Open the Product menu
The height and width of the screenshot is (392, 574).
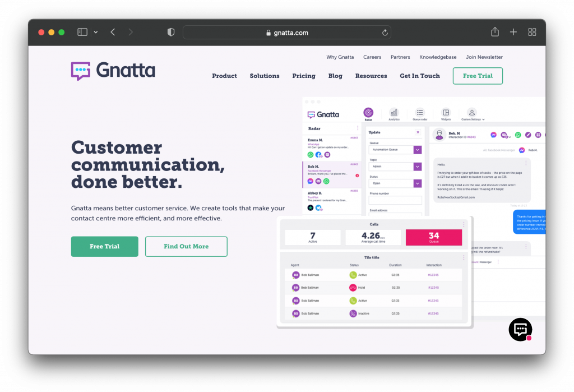click(x=224, y=76)
